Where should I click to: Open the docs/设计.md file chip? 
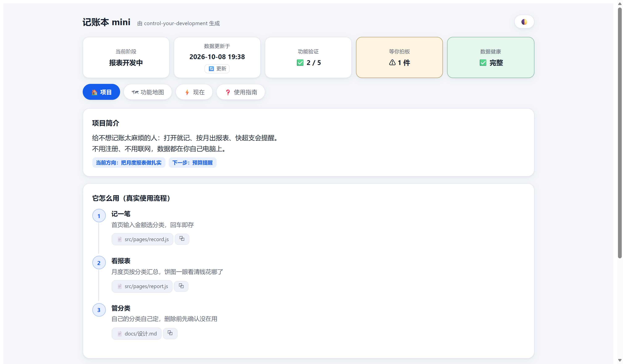(x=136, y=334)
